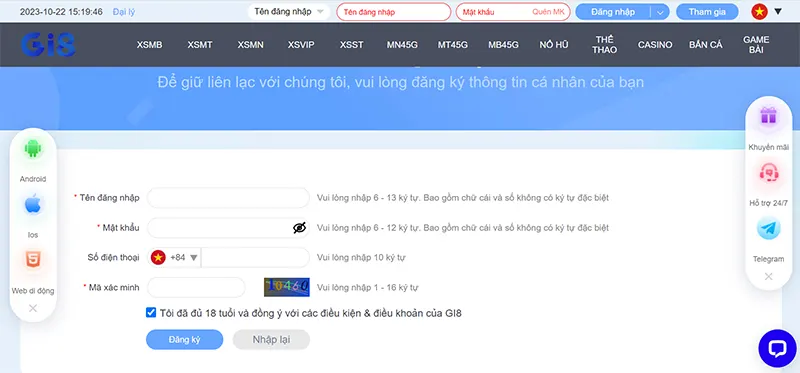Click the Nhập lại reset button
Screen dimensions: 800x373
(x=271, y=340)
